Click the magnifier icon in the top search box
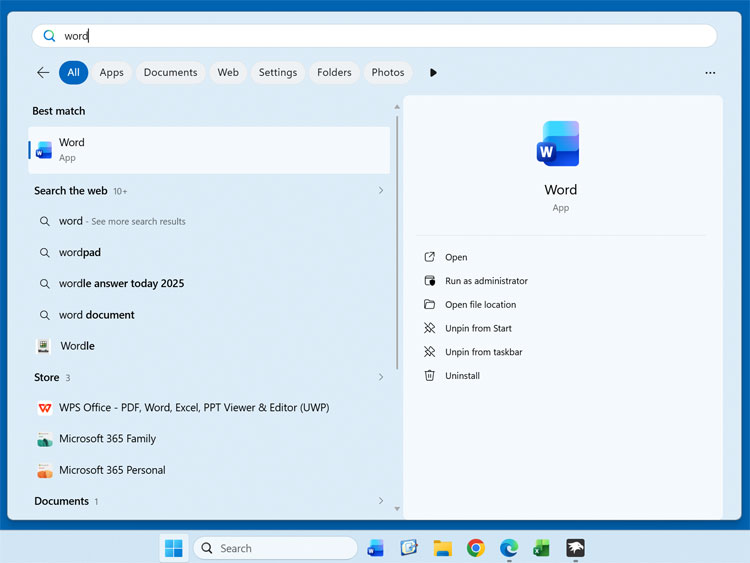This screenshot has height=563, width=750. pyautogui.click(x=49, y=36)
